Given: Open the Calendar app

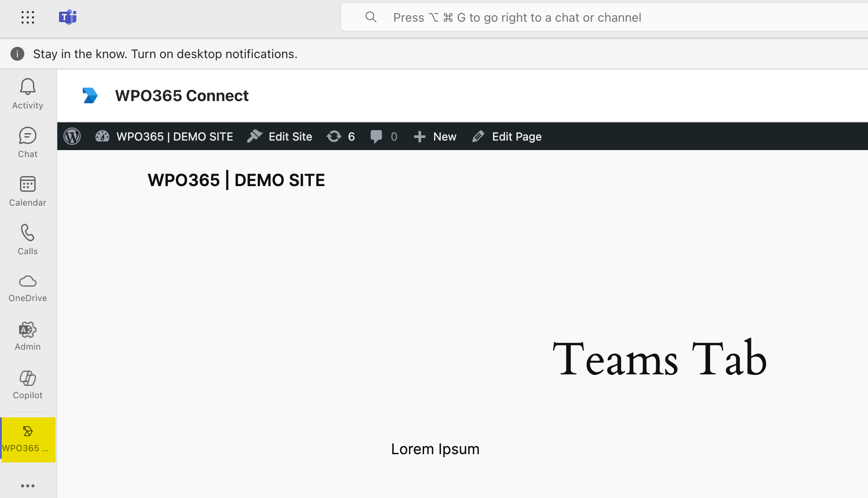Looking at the screenshot, I should coord(28,191).
